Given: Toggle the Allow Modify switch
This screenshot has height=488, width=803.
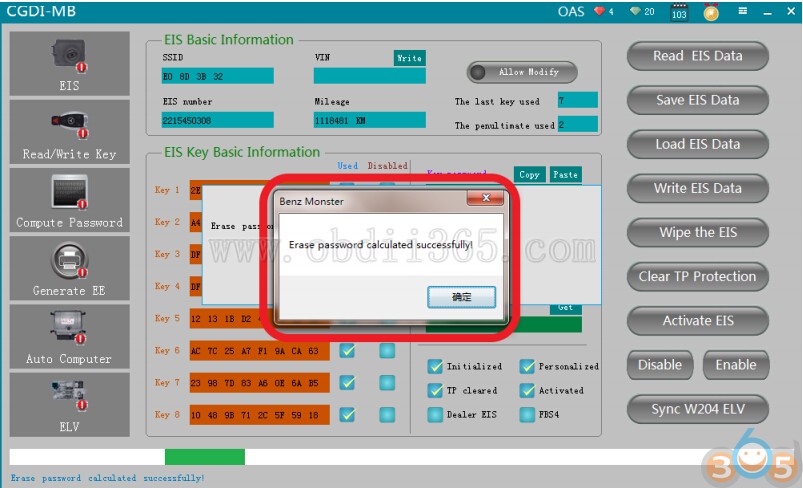Looking at the screenshot, I should [522, 72].
